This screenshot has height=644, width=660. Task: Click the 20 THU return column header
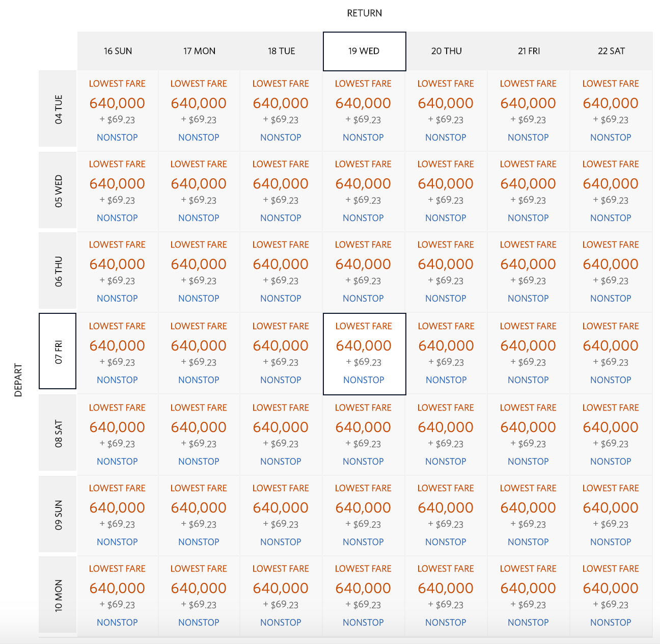pos(447,51)
